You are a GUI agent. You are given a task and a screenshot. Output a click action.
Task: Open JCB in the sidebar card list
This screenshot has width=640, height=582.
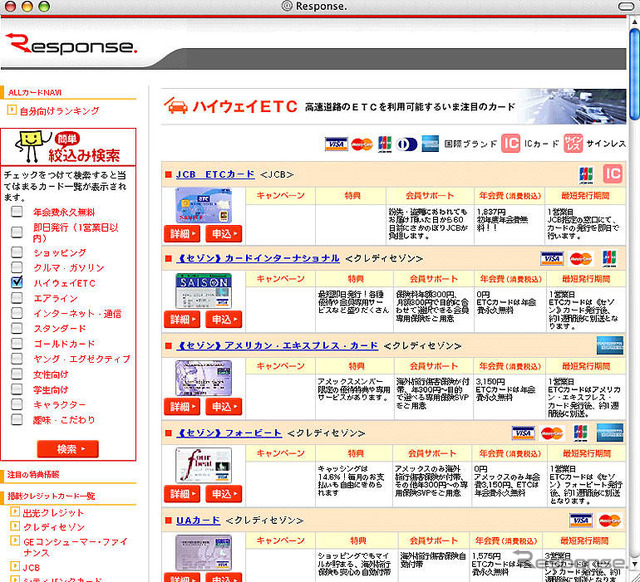coord(31,567)
